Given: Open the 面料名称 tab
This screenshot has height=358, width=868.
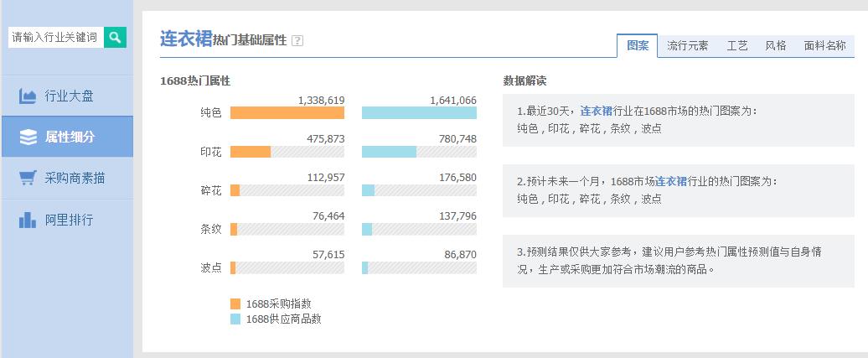Looking at the screenshot, I should pos(824,46).
